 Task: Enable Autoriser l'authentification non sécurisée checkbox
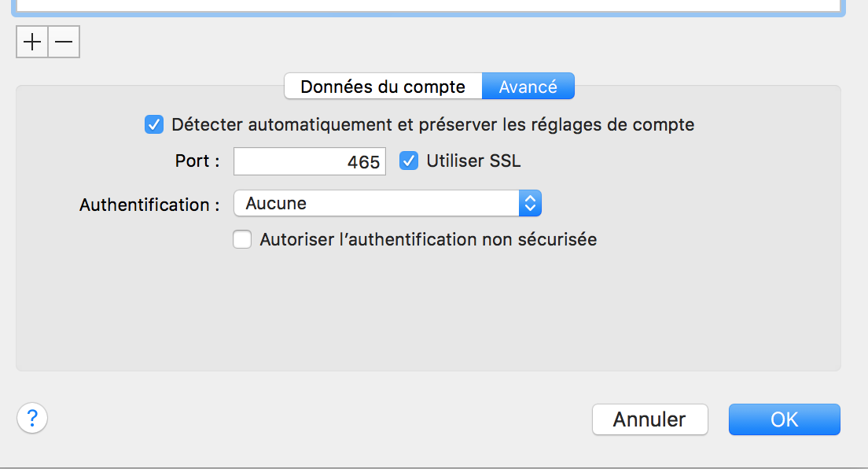(242, 239)
